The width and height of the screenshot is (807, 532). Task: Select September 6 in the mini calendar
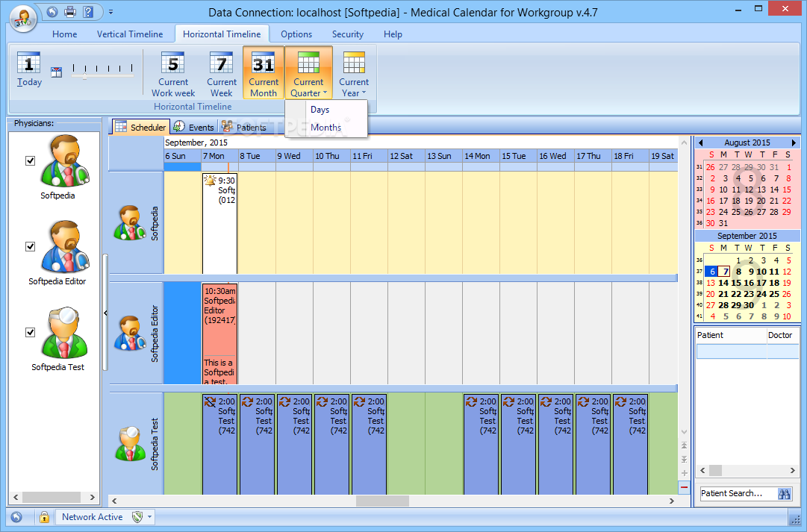pos(711,272)
